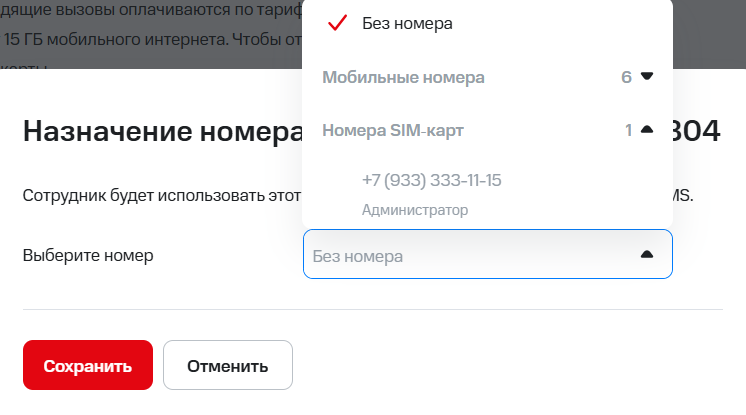Screen dimensions: 746x415
Task: Click the Выберите номер dropdown field
Action: tap(470, 255)
